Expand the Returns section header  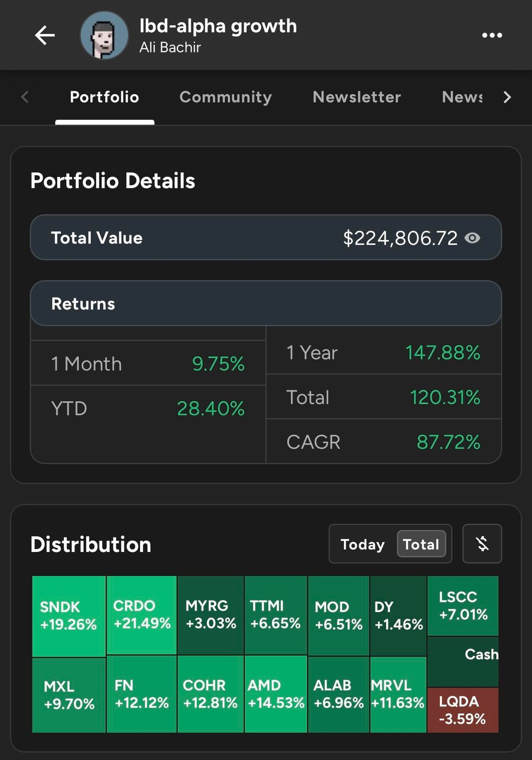pos(266,304)
